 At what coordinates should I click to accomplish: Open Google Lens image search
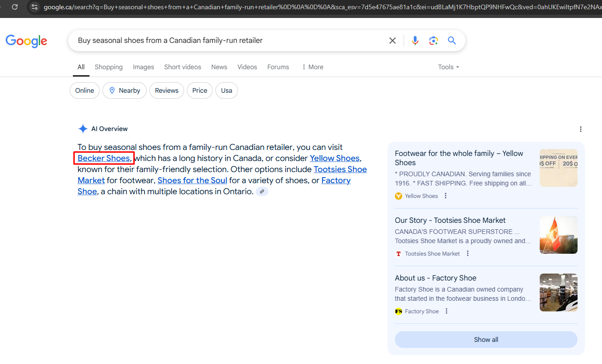point(433,41)
